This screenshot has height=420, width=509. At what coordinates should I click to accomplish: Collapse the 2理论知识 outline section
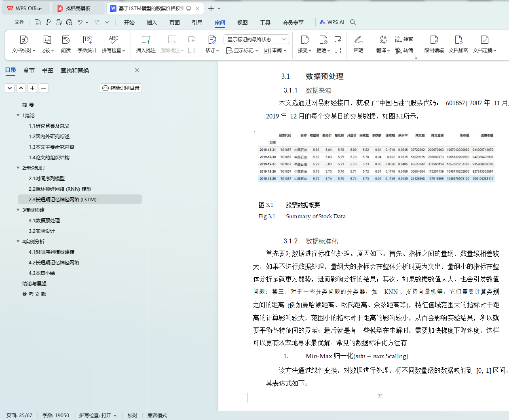pos(18,168)
